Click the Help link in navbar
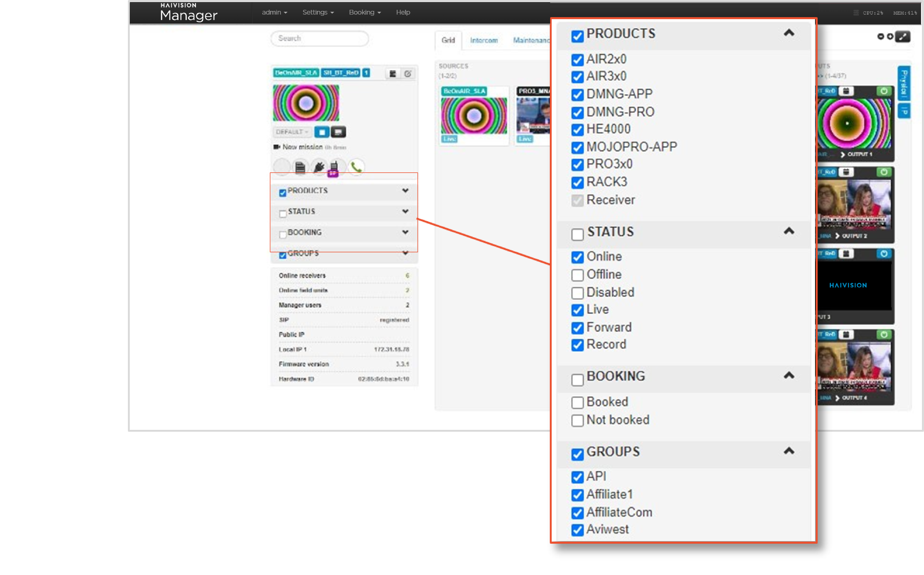 [403, 12]
